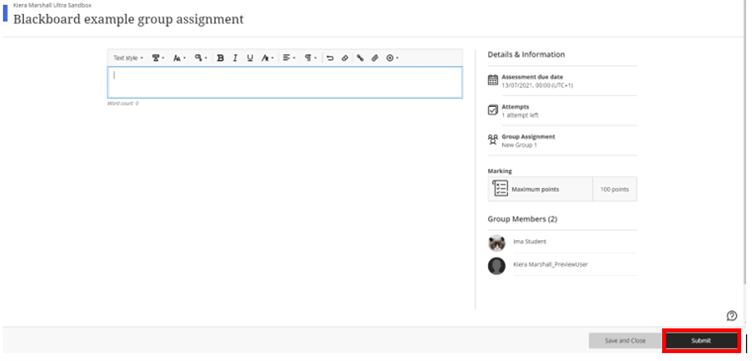Click the paperclip attachment icon
The image size is (752, 361).
coord(375,58)
